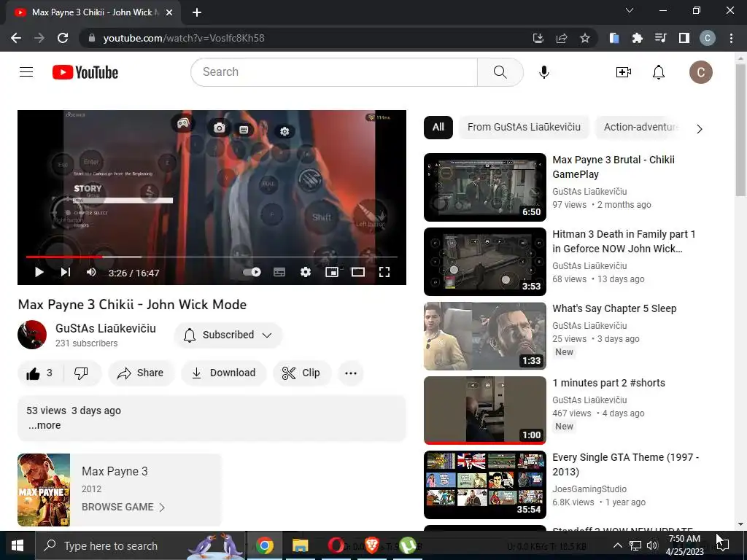Expand the Subscribed notification dropdown

pyautogui.click(x=228, y=335)
